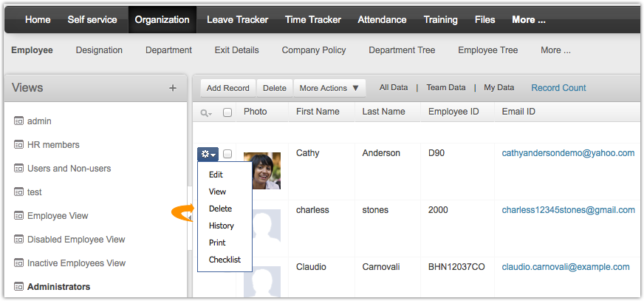Sort by the Employee ID column header
Screen dimensions: 644x301
(453, 112)
